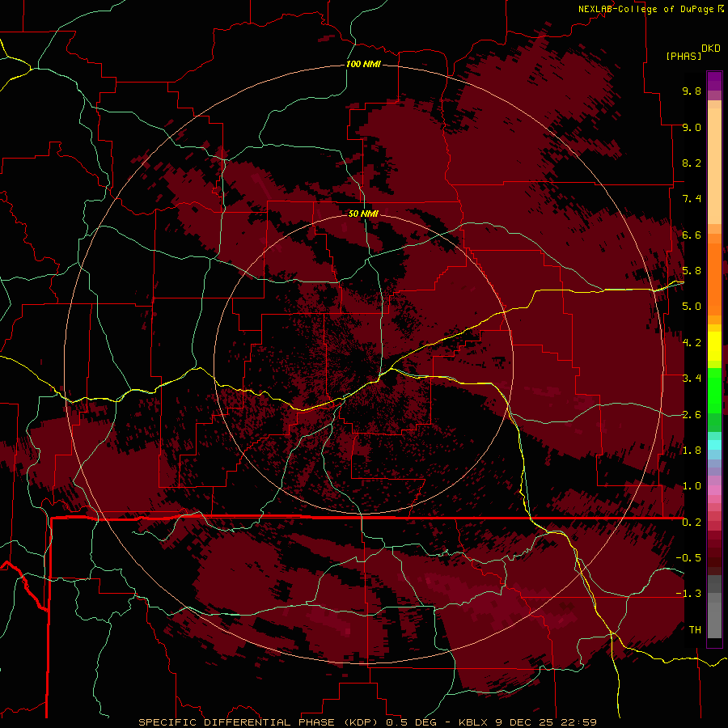Pick the bright green segment of color bar
The image size is (728, 728).
tap(714, 390)
